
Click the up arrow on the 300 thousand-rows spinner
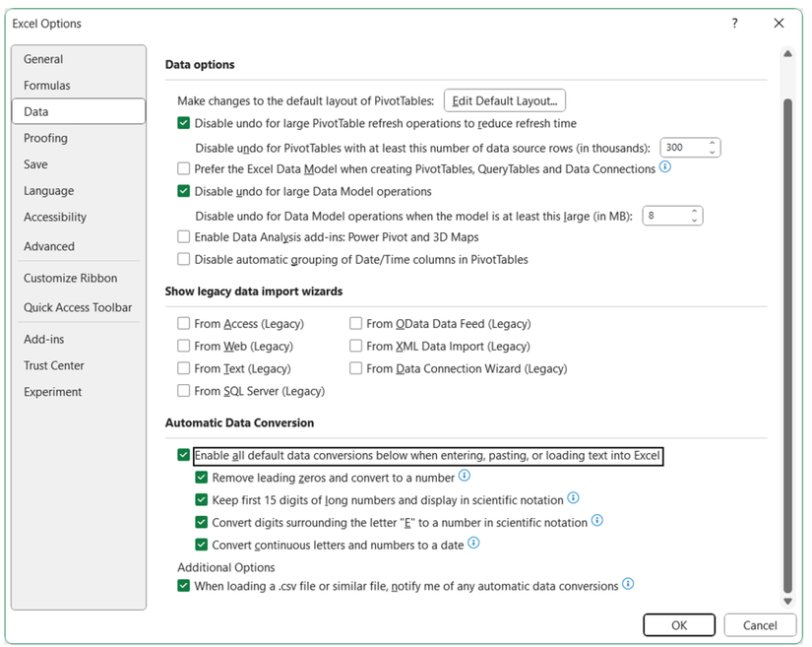tap(710, 142)
